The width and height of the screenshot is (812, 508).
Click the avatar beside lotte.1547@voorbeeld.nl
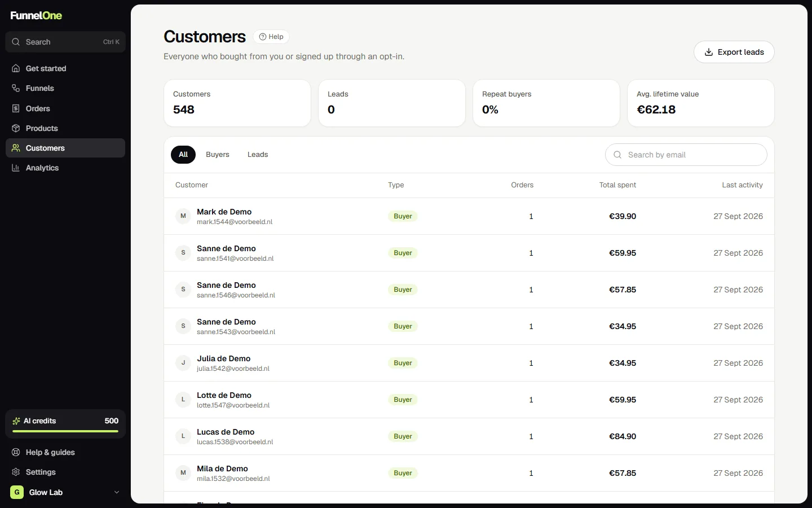183,400
